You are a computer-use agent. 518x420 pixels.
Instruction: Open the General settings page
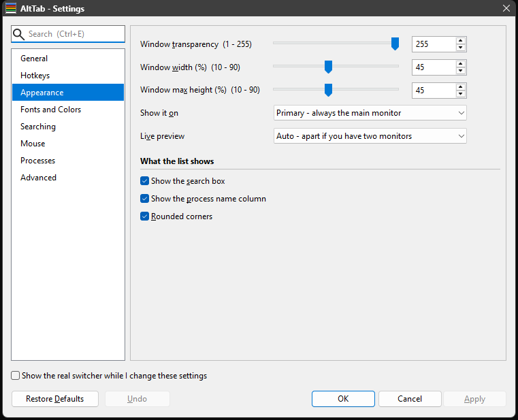[68, 59]
